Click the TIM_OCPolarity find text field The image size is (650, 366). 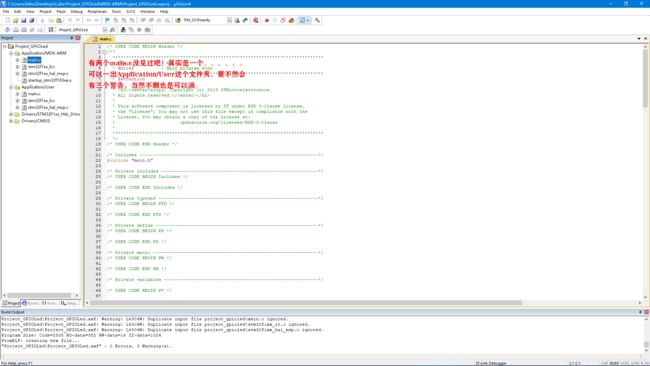[204, 20]
